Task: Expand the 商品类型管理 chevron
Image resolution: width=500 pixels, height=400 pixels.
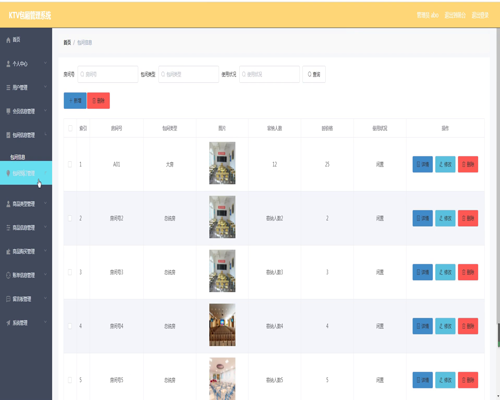Action: 45,203
